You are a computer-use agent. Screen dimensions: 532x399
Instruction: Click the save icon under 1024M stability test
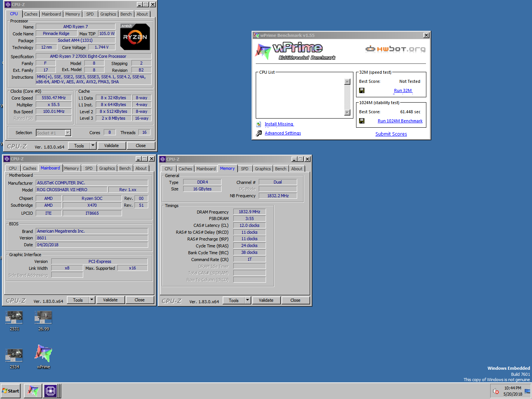[x=362, y=121]
